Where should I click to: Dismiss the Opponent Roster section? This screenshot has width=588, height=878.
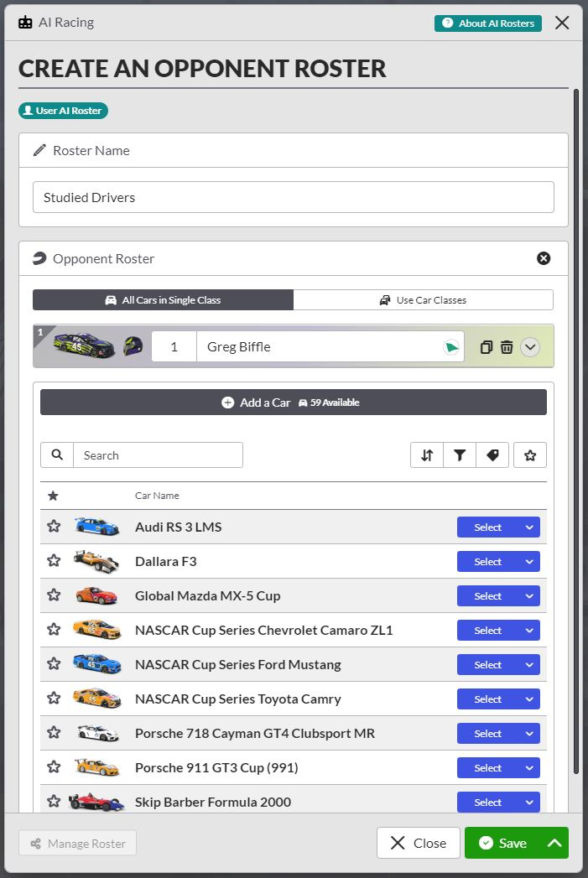pos(544,258)
